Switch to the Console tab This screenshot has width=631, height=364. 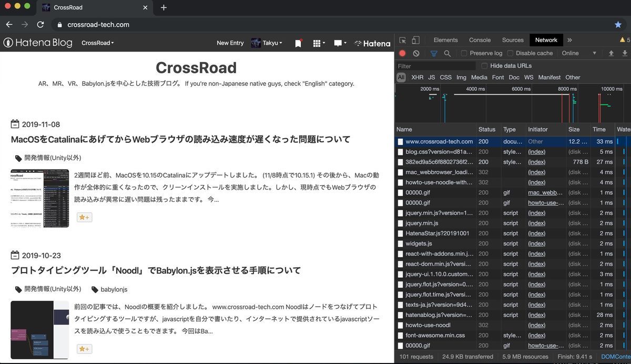(480, 40)
